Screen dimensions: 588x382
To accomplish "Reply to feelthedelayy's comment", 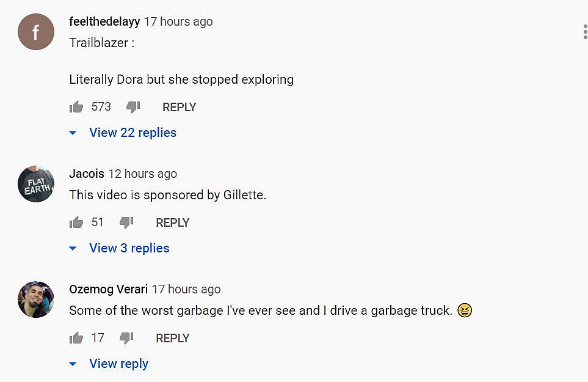I will 179,107.
